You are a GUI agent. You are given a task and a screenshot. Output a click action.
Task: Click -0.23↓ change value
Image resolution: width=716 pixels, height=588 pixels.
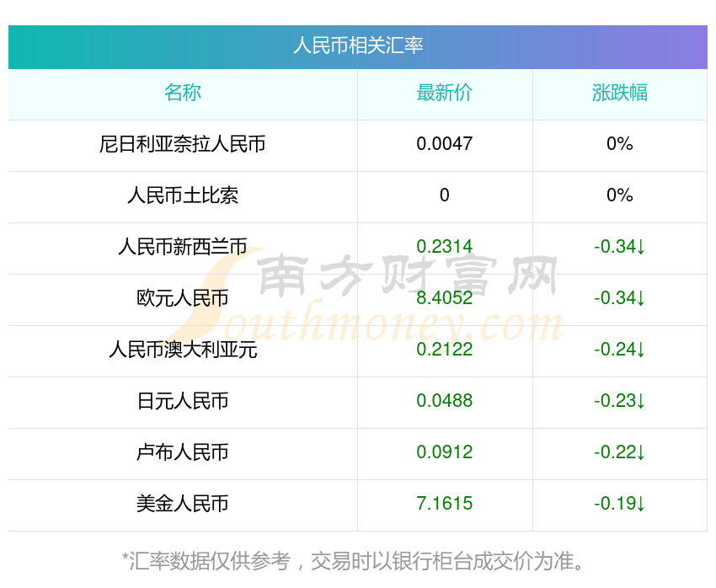tap(620, 401)
